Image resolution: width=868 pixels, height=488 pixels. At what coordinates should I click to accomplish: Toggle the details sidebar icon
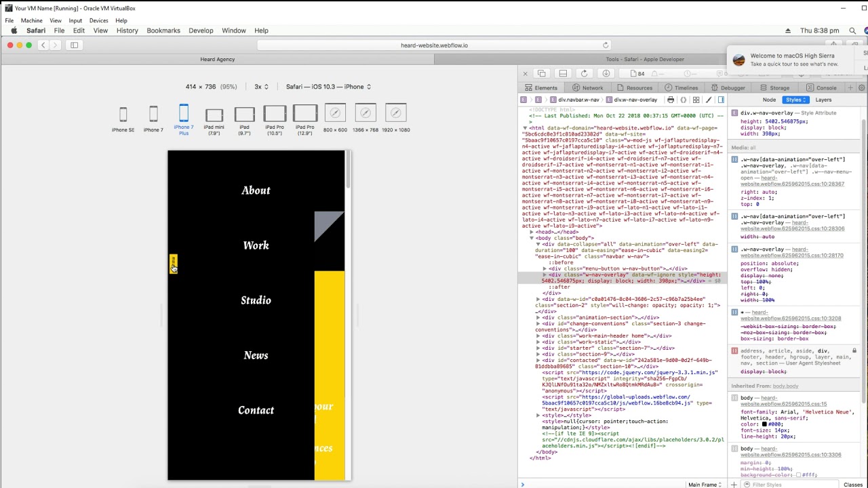pos(721,100)
